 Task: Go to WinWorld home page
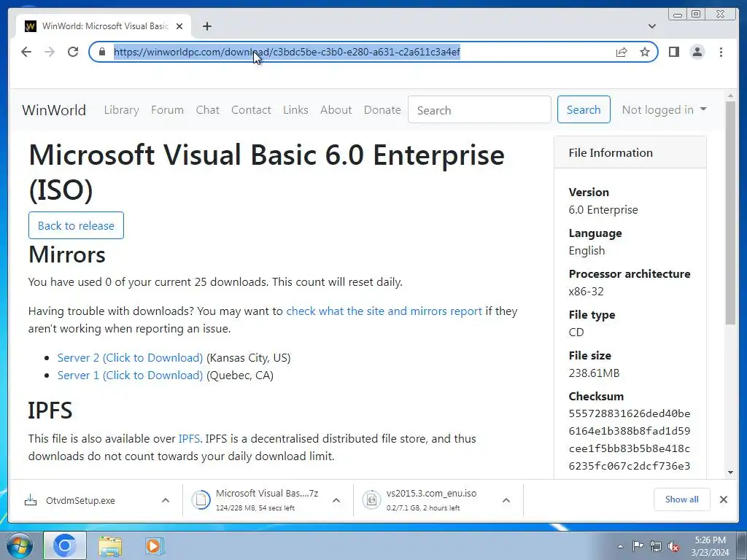pos(54,110)
